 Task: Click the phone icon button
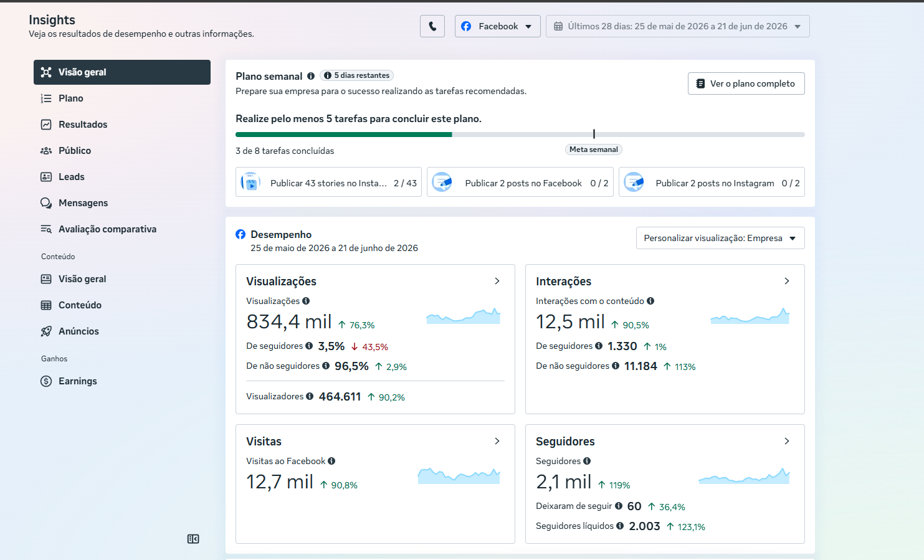pos(432,26)
